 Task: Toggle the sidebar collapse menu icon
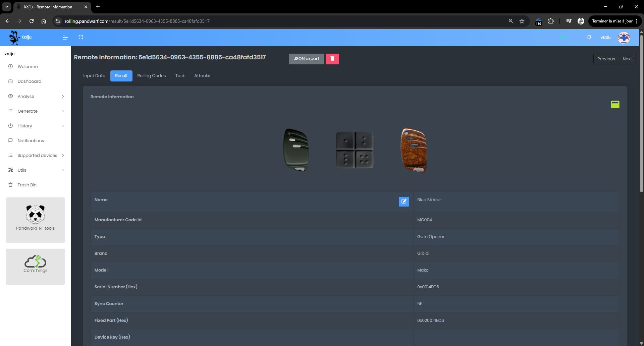[x=65, y=38]
